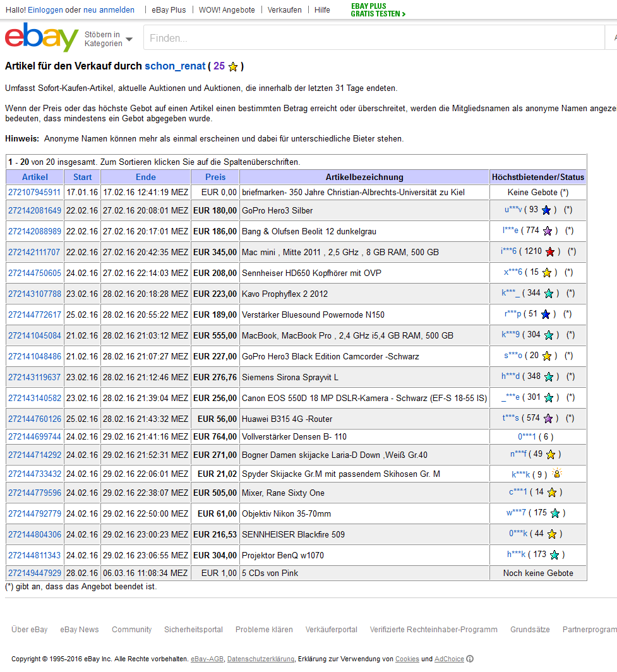Click the purple star of bidder l***e
The width and height of the screenshot is (617, 672).
(x=548, y=231)
